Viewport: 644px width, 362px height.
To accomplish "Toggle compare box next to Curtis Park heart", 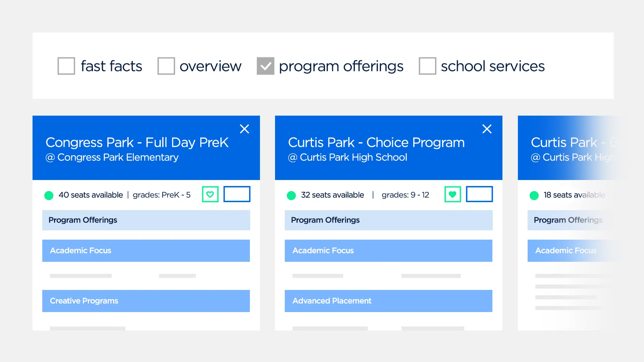I will [x=479, y=194].
